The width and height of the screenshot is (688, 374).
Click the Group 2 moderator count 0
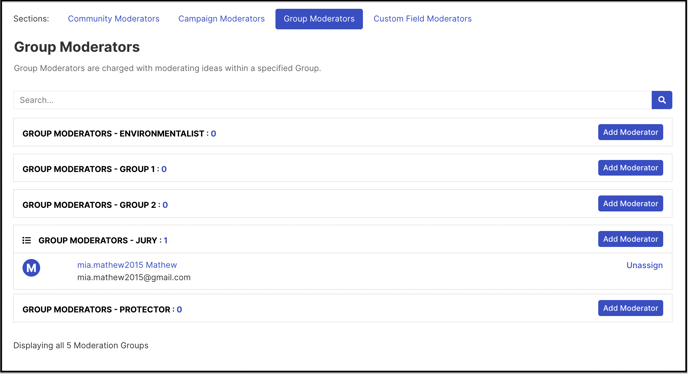165,205
